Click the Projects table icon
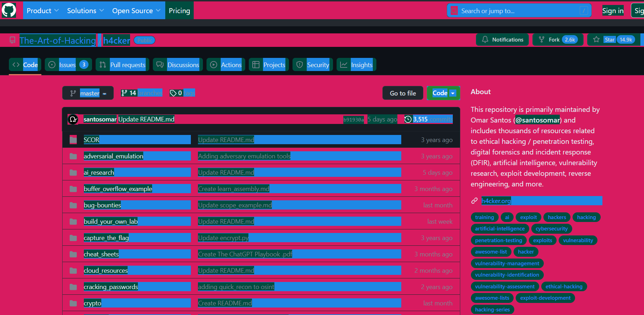Viewport: 644px width, 315px height. pyautogui.click(x=256, y=65)
